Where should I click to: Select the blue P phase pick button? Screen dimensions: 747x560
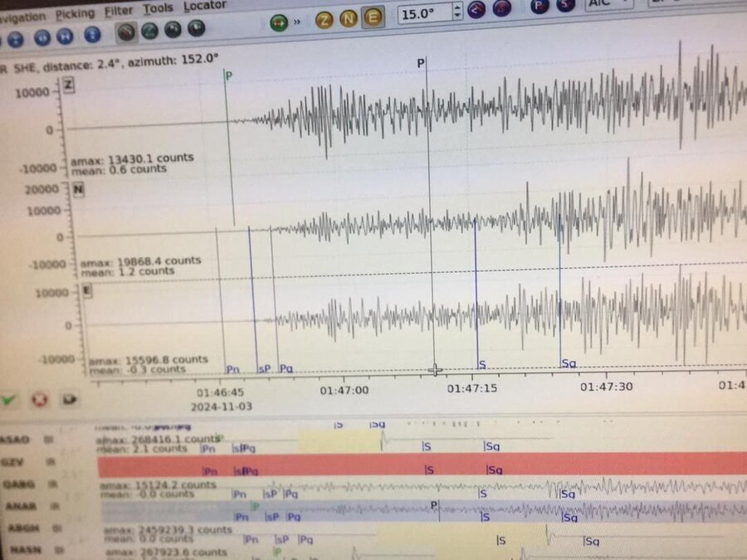click(x=539, y=7)
